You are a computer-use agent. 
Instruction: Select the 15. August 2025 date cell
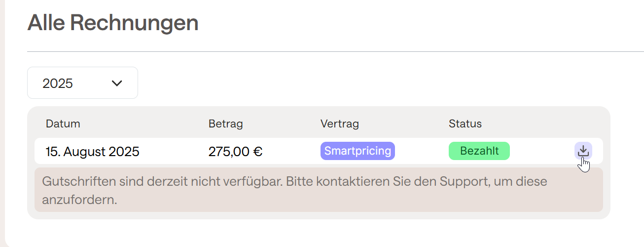tap(93, 151)
